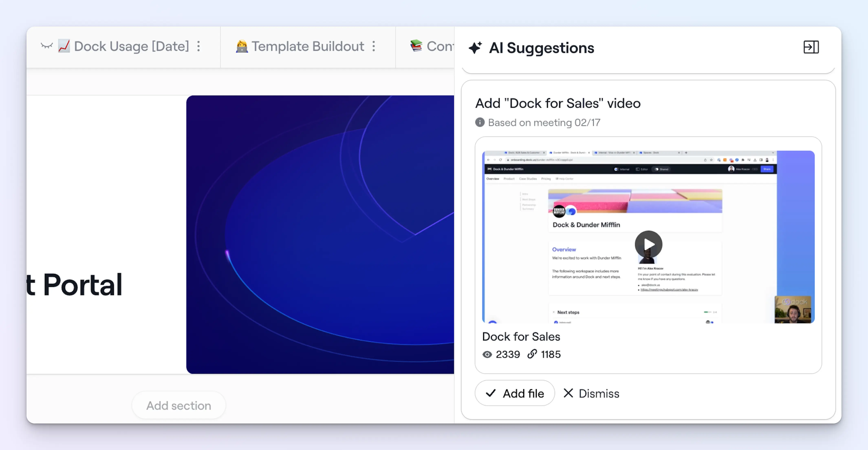Click the info icon beside meeting date
The image size is (868, 450).
point(480,122)
